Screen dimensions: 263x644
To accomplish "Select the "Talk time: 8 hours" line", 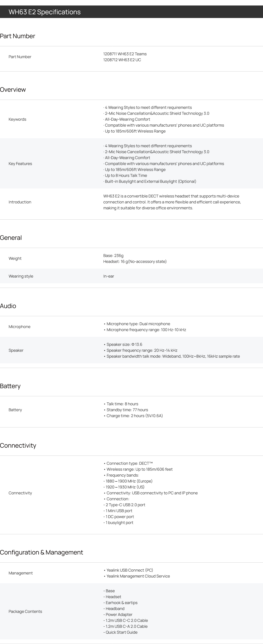I will point(121,404).
